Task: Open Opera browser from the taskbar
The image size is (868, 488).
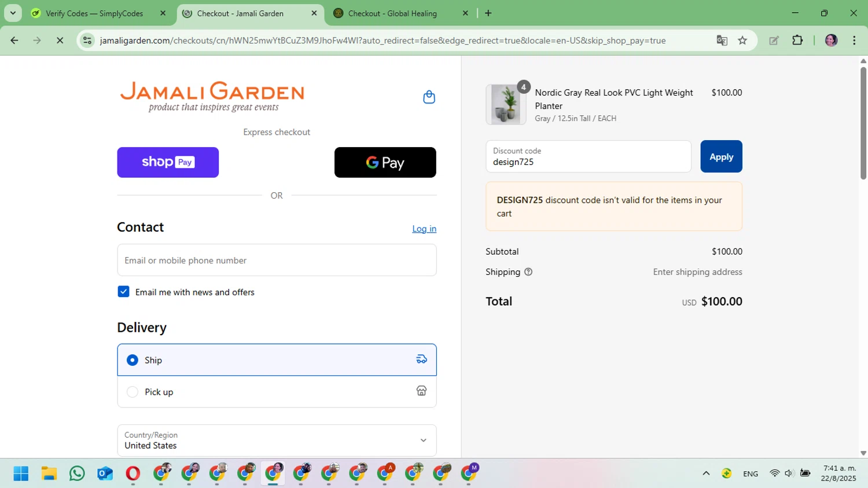Action: (133, 474)
